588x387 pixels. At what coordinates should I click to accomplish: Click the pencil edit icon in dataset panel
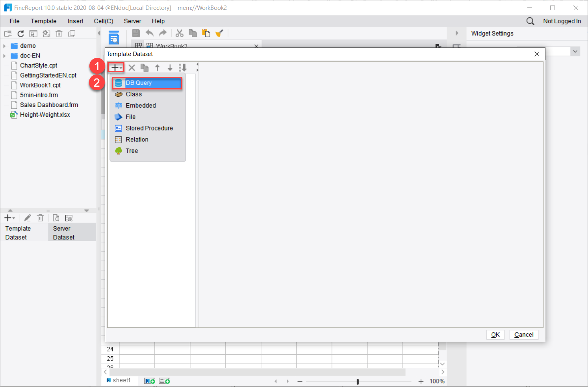(x=28, y=218)
